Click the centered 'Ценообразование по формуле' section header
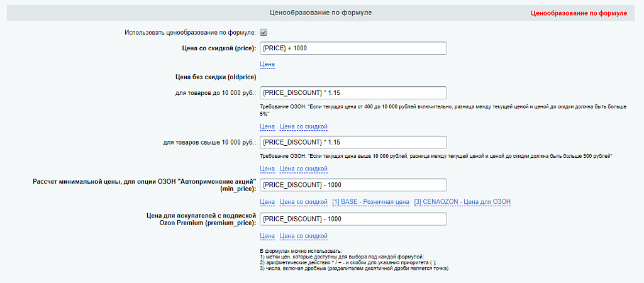The height and width of the screenshot is (283, 644). tap(321, 12)
